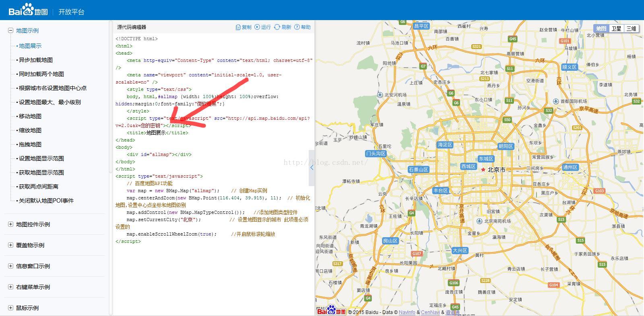644x316 pixels.
Task: Click the 石景山区 district label
Action: [x=419, y=170]
